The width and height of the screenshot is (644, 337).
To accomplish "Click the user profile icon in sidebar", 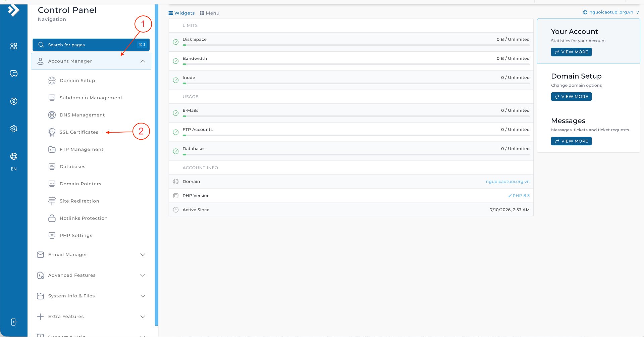I will pyautogui.click(x=14, y=101).
